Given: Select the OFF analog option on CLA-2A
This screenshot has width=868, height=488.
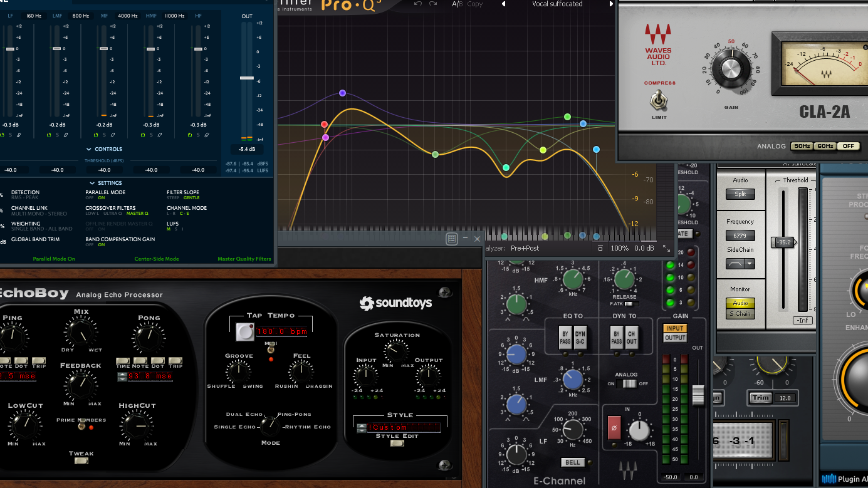Looking at the screenshot, I should click(x=848, y=146).
